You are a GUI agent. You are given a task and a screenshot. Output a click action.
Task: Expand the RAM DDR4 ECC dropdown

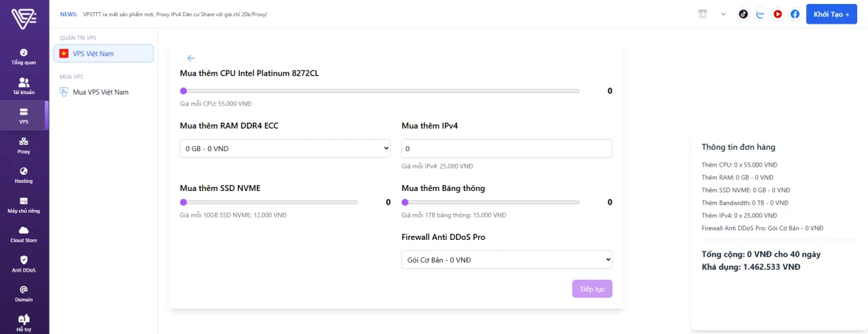[x=285, y=148]
